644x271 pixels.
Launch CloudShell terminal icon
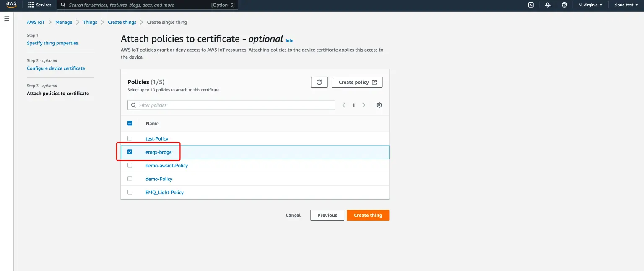[x=531, y=5]
